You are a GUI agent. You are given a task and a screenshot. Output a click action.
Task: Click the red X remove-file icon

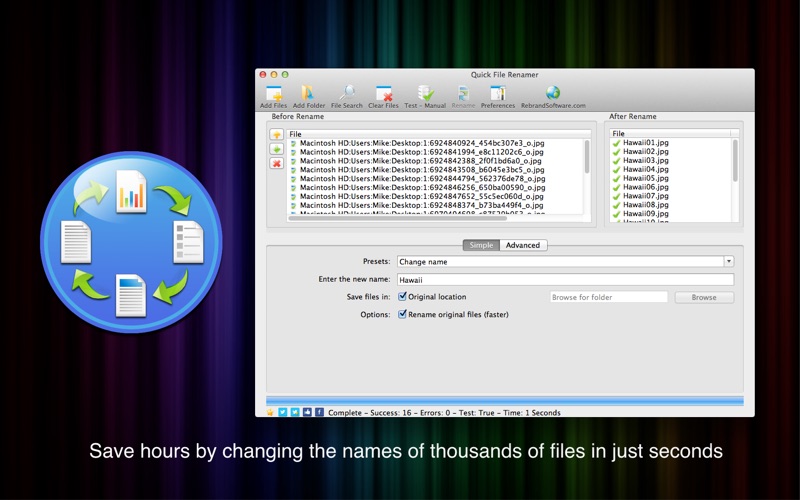276,163
